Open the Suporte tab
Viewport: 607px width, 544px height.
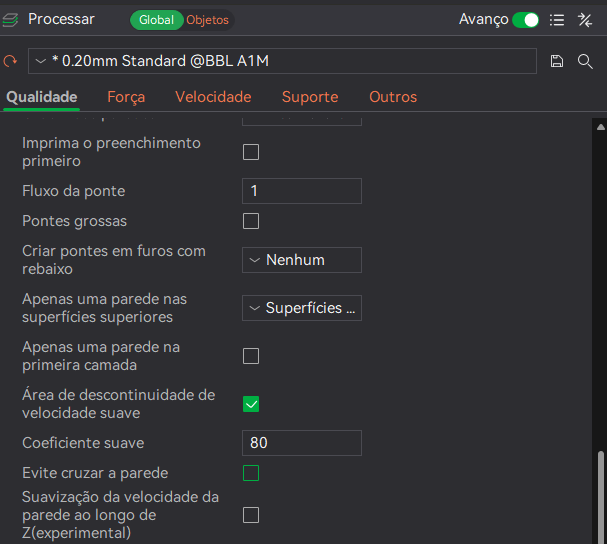[310, 97]
